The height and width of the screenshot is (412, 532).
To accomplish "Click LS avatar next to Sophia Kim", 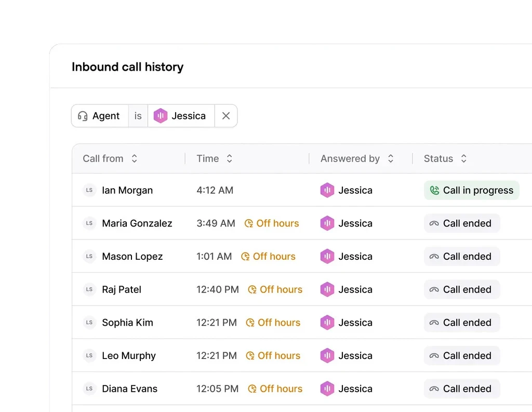I will pyautogui.click(x=89, y=323).
